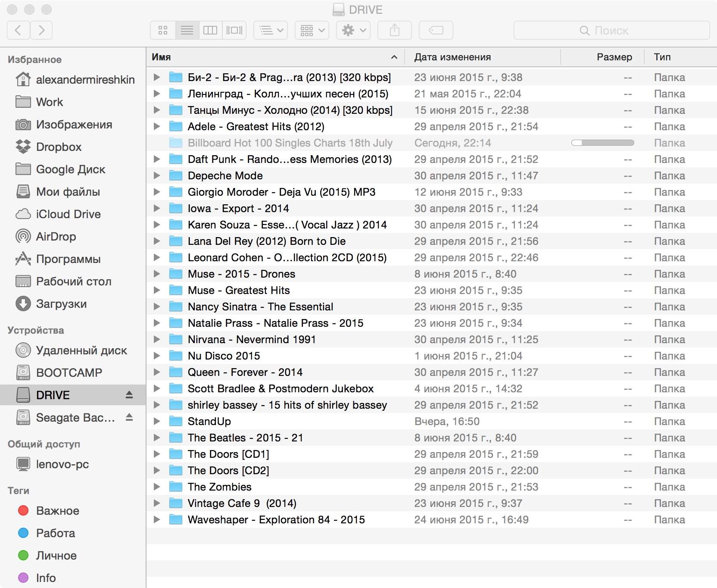Click the Edit Tags toolbar icon
This screenshot has width=717, height=588.
click(436, 30)
